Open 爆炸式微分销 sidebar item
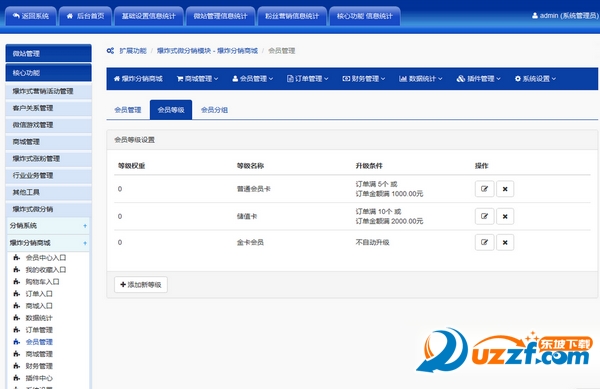600x389 pixels. [x=49, y=209]
